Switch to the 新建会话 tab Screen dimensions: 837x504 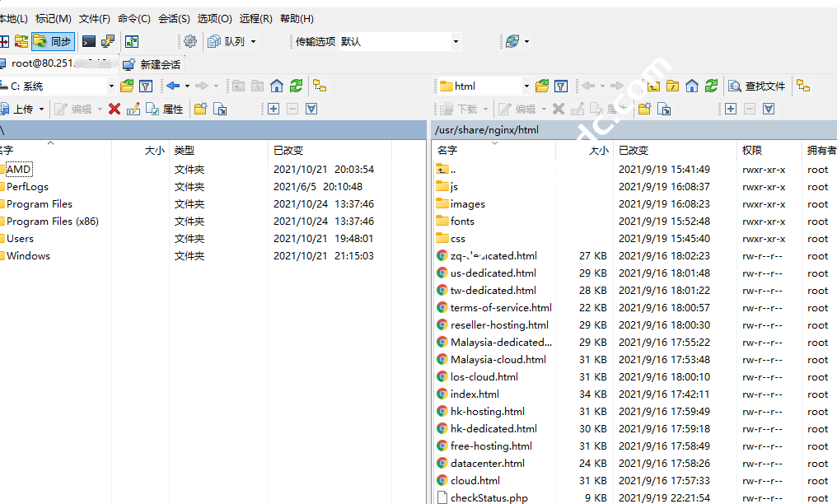[x=152, y=64]
